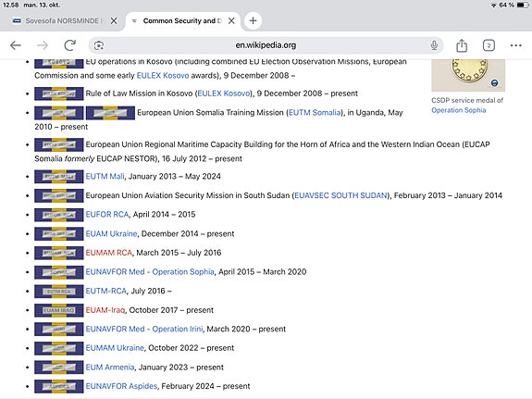Image resolution: width=532 pixels, height=399 pixels.
Task: Follow the EUAM Ukraine link
Action: [111, 233]
